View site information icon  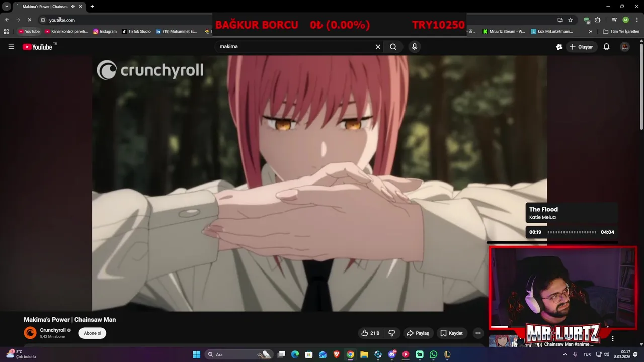pyautogui.click(x=43, y=20)
